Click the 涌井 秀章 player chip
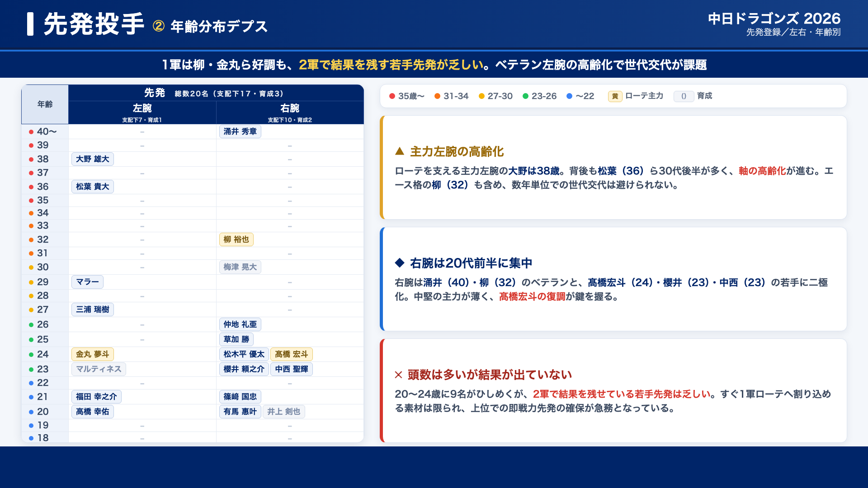The image size is (868, 488). click(240, 131)
